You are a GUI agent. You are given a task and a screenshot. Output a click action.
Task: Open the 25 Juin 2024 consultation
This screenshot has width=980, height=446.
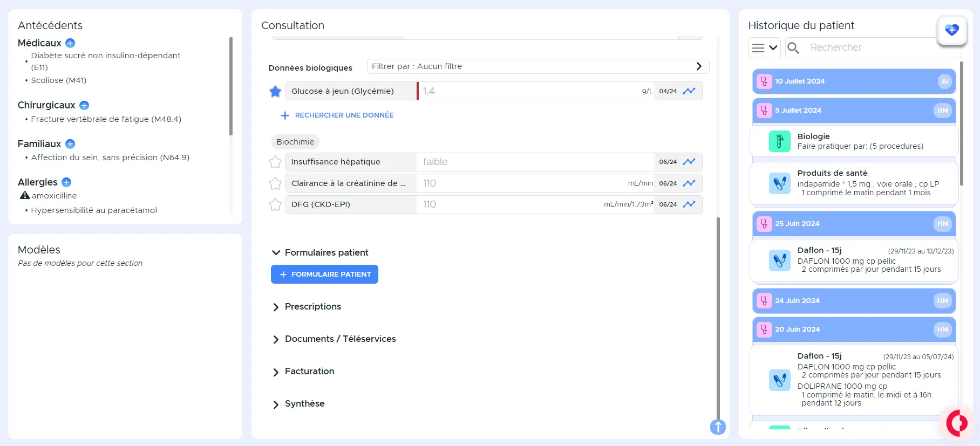click(854, 224)
